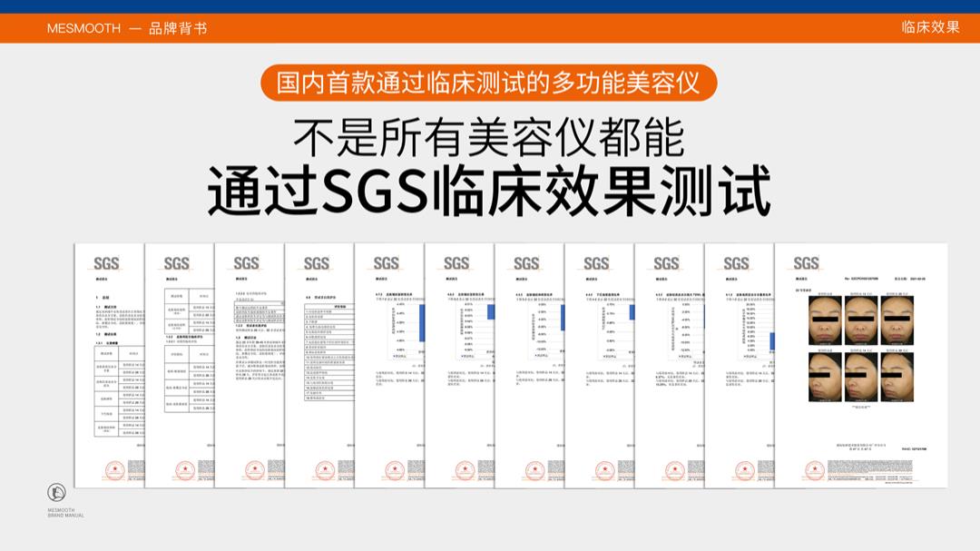980x551 pixels.
Task: Select the headline text 不是所有美容仪都能
Action: [489, 137]
